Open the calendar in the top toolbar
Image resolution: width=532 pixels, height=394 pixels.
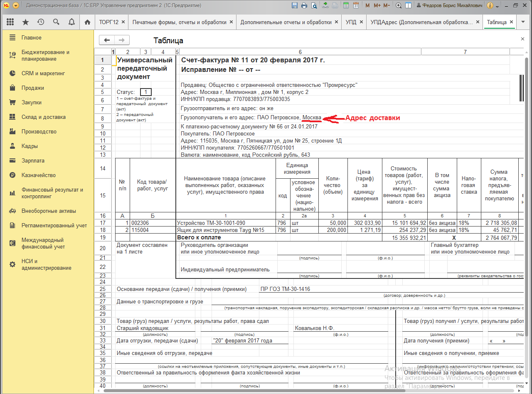pos(356,5)
